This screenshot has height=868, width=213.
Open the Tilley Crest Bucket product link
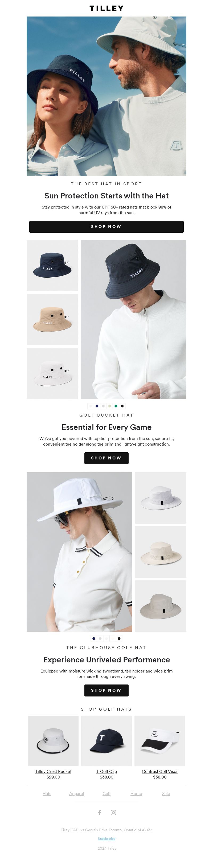tap(53, 771)
